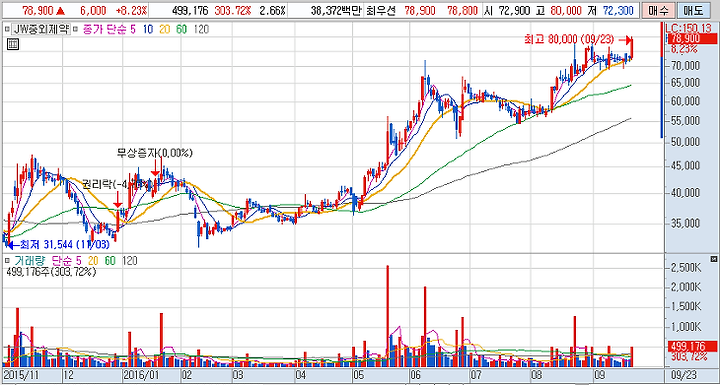This screenshot has height=385, width=720.
Task: Close the volume pane with the x box
Action: point(713,258)
